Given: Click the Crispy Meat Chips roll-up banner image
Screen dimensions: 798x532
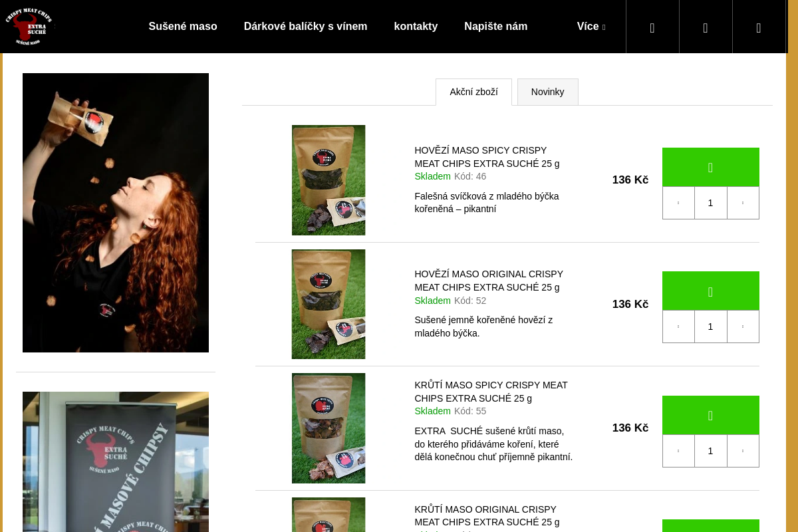Looking at the screenshot, I should point(116,462).
